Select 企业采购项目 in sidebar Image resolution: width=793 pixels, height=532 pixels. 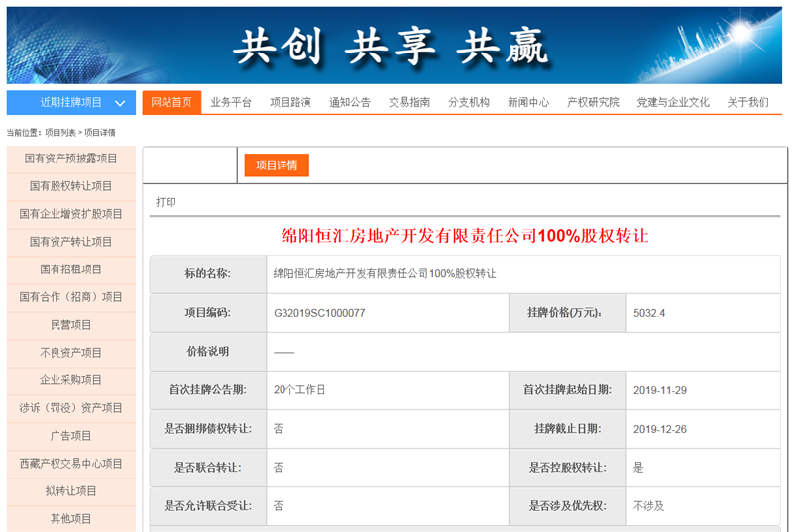pos(70,380)
